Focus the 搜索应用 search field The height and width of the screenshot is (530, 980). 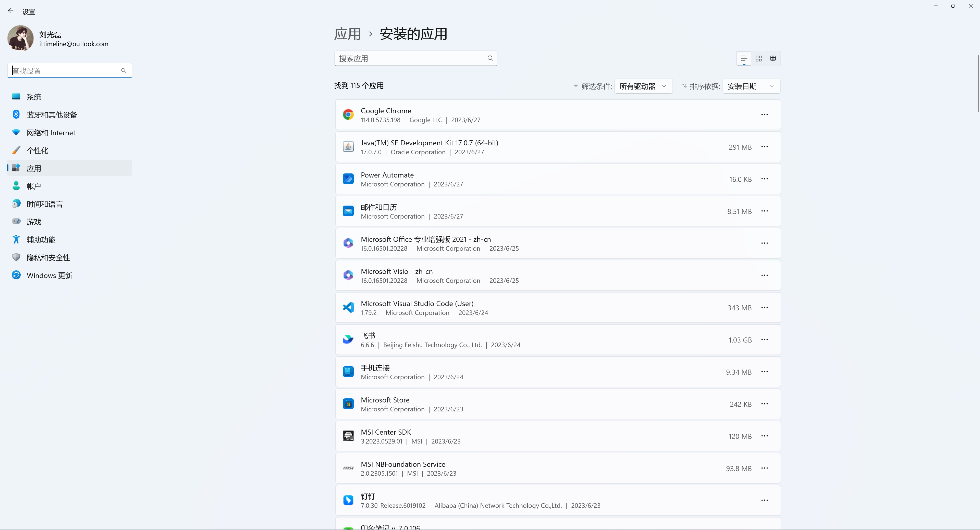point(415,58)
